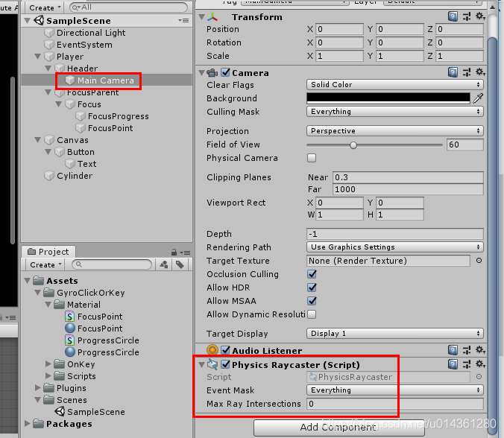Open Physics Raycaster gear menu
The width and height of the screenshot is (504, 438).
click(480, 364)
